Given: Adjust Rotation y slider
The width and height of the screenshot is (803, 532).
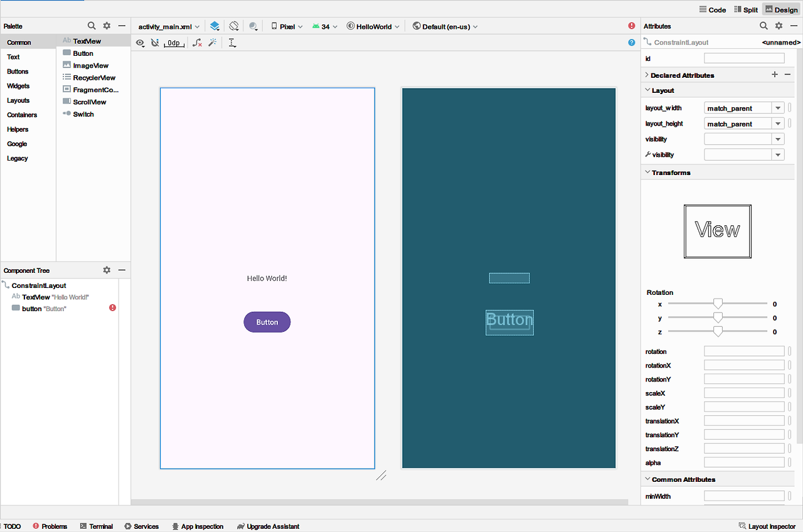Looking at the screenshot, I should pyautogui.click(x=718, y=318).
